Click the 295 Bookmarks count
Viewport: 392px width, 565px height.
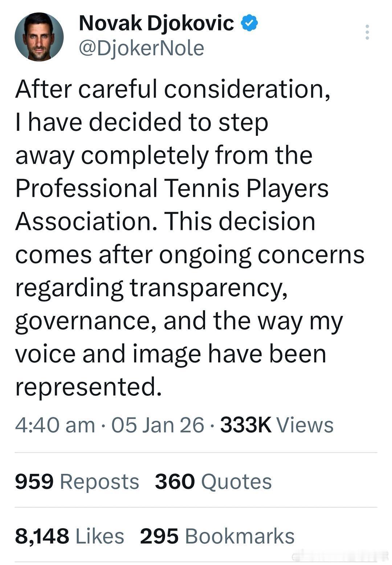coord(217,536)
